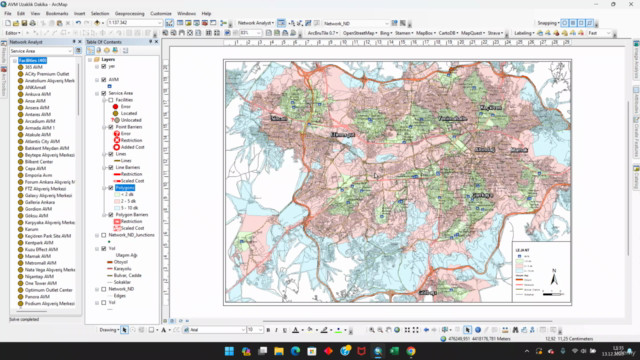Open the Drawing menu button
Viewport: 640px width, 360px height.
click(x=109, y=330)
